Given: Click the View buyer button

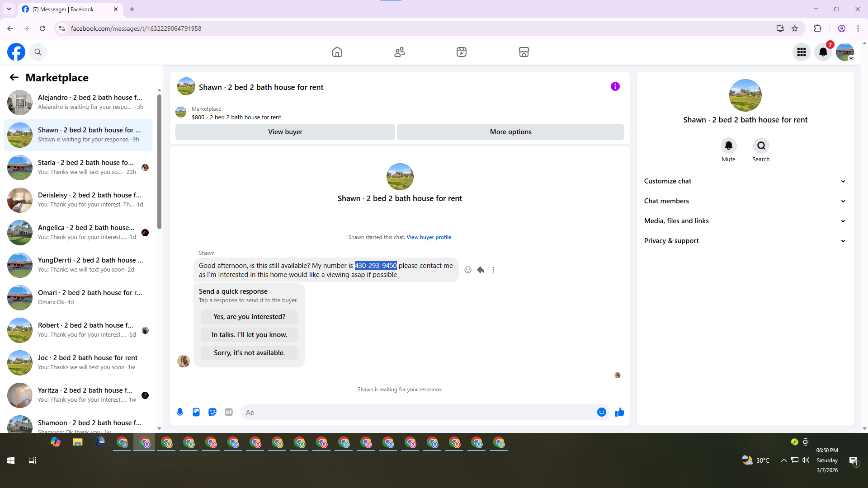Looking at the screenshot, I should point(285,132).
